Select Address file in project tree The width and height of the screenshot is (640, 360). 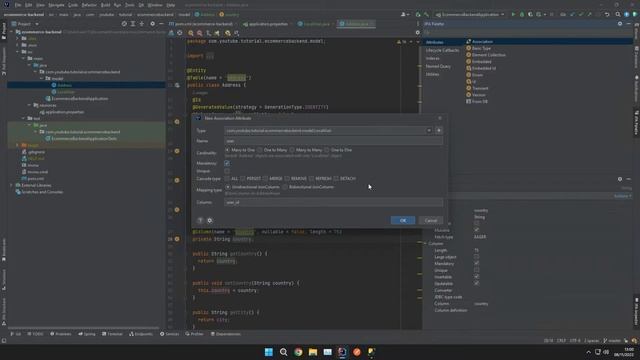click(64, 85)
